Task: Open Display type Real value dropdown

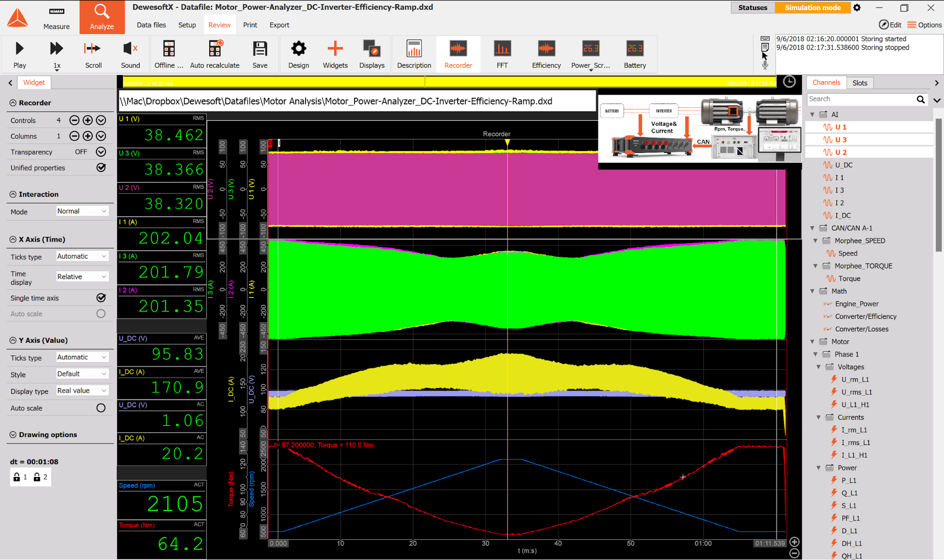Action: tap(82, 390)
